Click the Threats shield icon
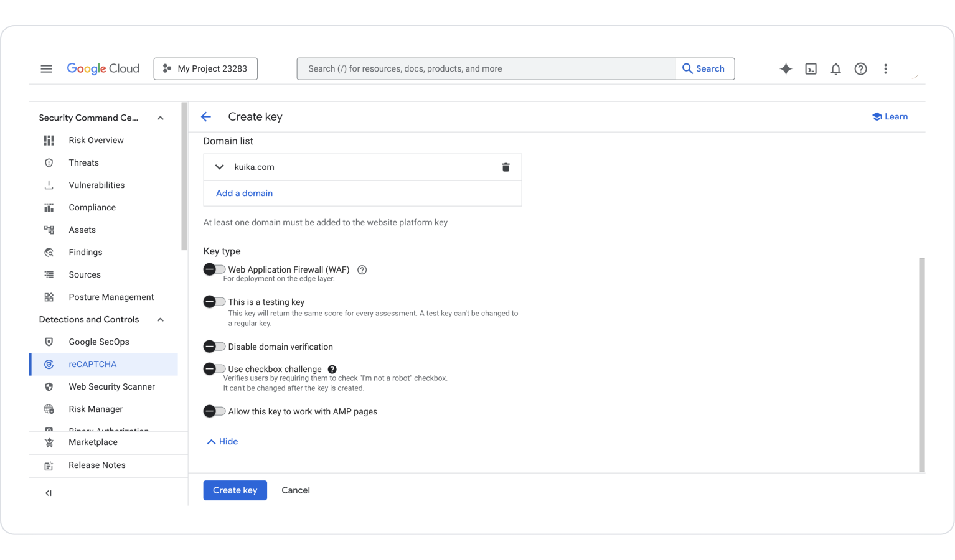 tap(49, 163)
